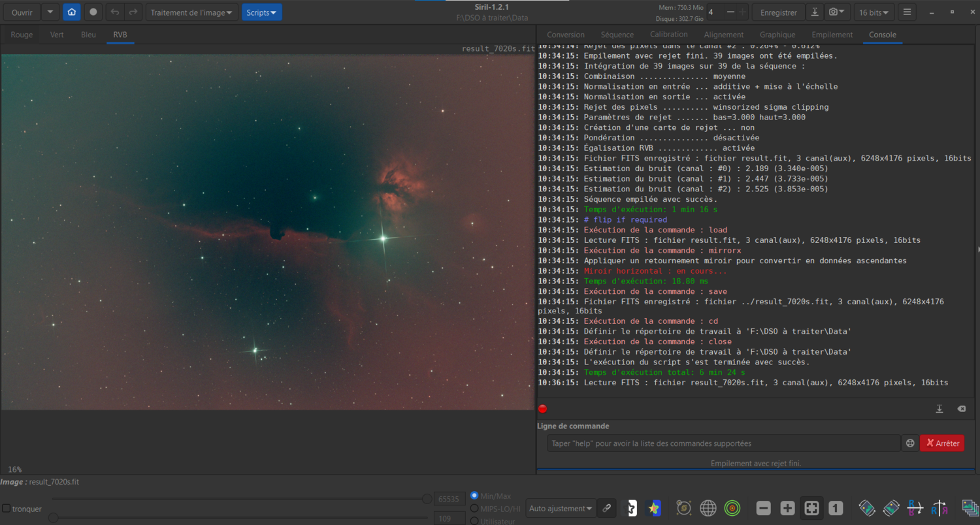This screenshot has height=525, width=980.
Task: Rotate image clockwise 90 degrees
Action: (890, 508)
